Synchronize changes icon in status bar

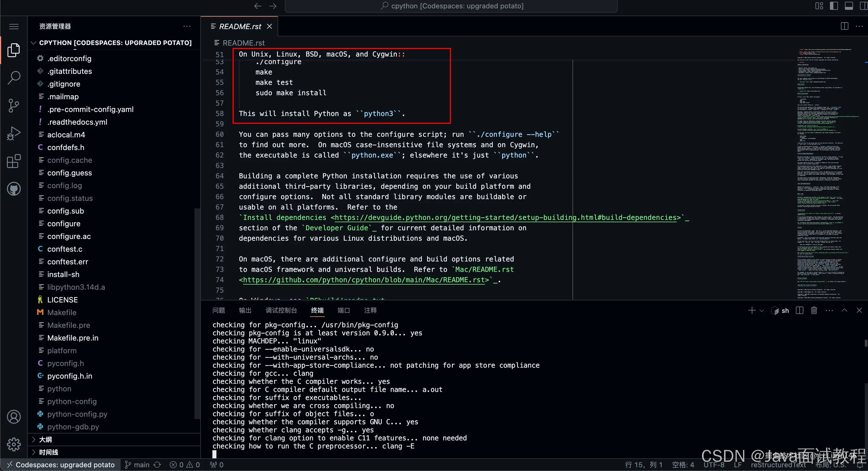[x=157, y=465]
